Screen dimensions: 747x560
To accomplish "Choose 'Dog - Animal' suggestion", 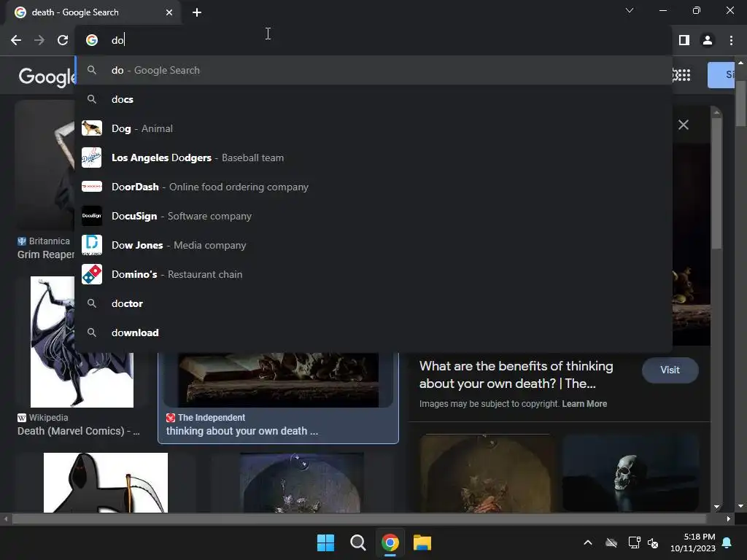I will tap(373, 128).
